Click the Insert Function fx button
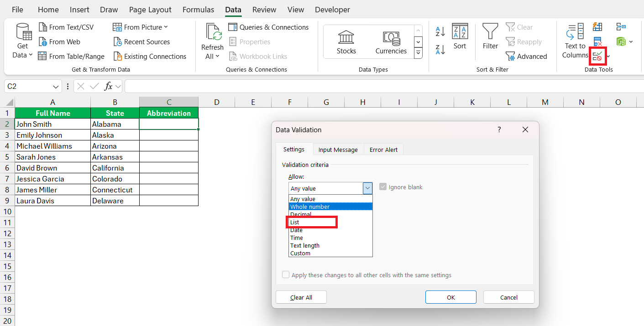Viewport: 644px width, 326px height. [x=109, y=86]
